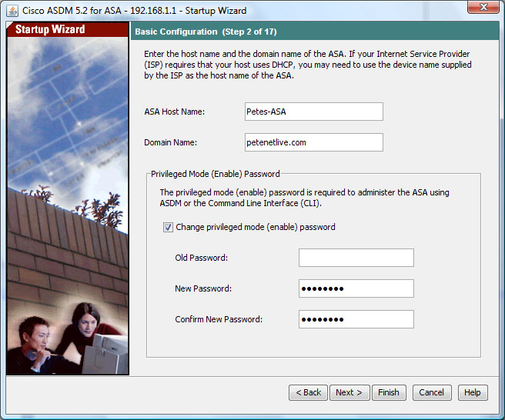Click the Old Password field

click(356, 258)
